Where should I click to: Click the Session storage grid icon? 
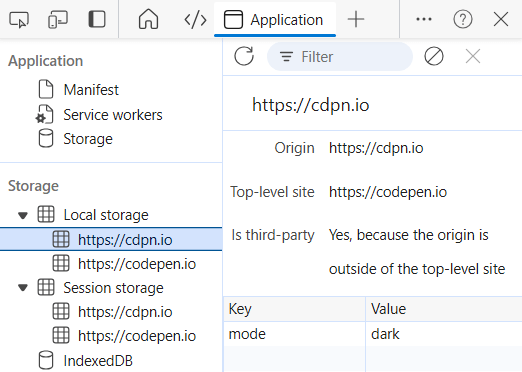[46, 287]
